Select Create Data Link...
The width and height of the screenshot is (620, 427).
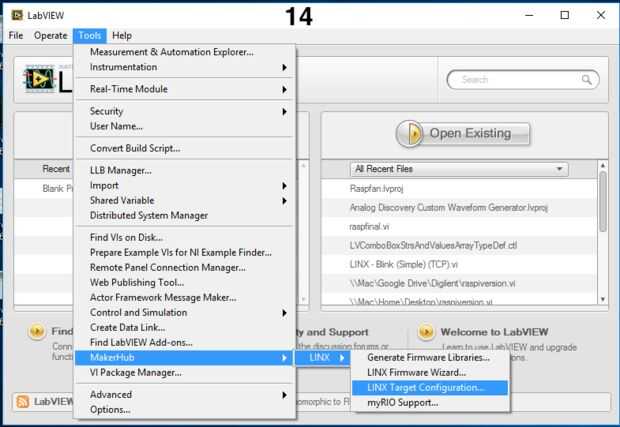coord(185,328)
